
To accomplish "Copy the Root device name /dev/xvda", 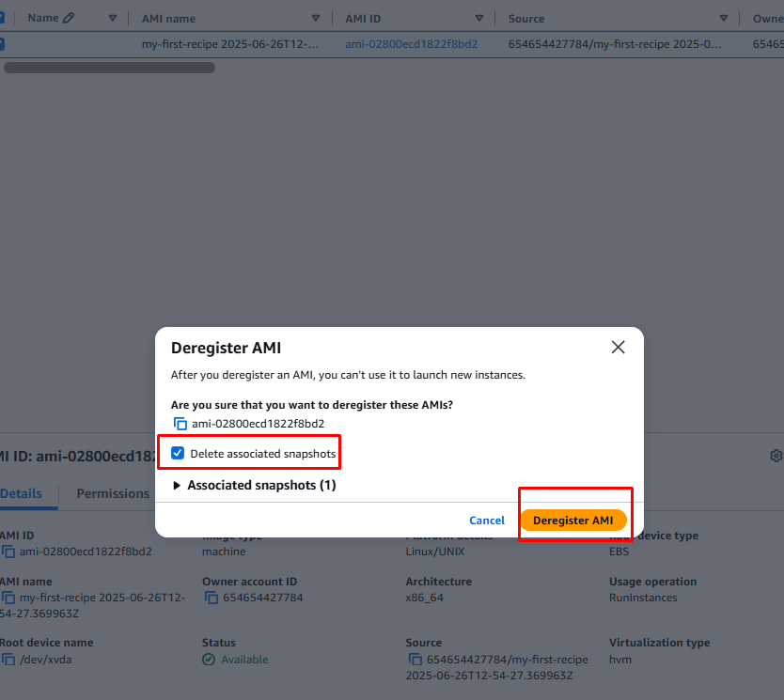I will (x=8, y=660).
